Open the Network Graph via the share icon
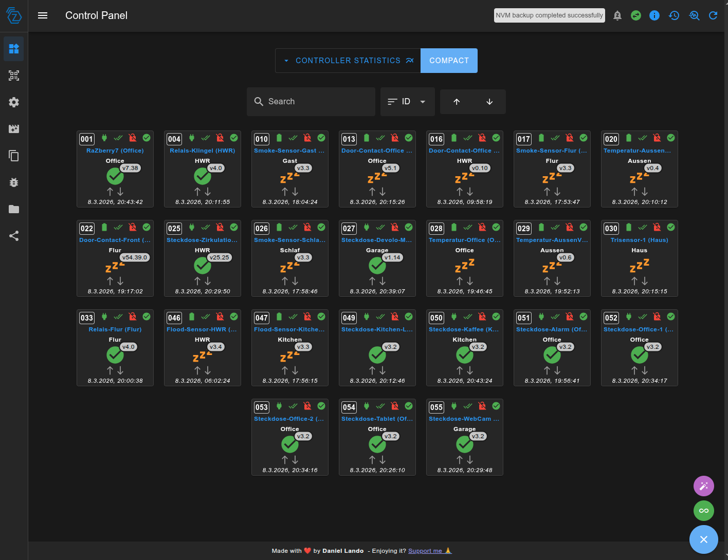The width and height of the screenshot is (728, 560). pyautogui.click(x=13, y=236)
